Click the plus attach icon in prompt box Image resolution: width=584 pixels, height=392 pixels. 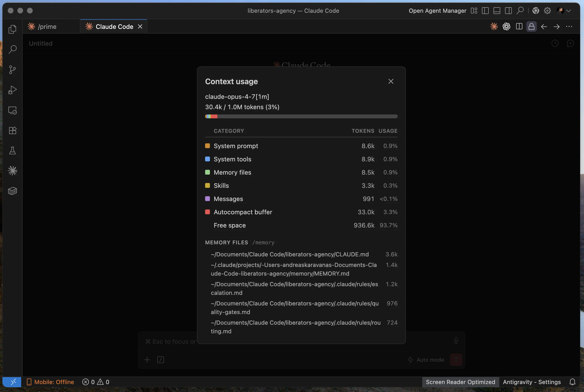[147, 360]
